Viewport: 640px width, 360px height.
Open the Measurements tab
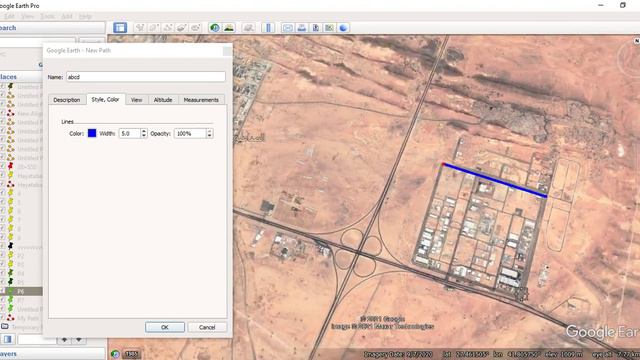pos(201,100)
